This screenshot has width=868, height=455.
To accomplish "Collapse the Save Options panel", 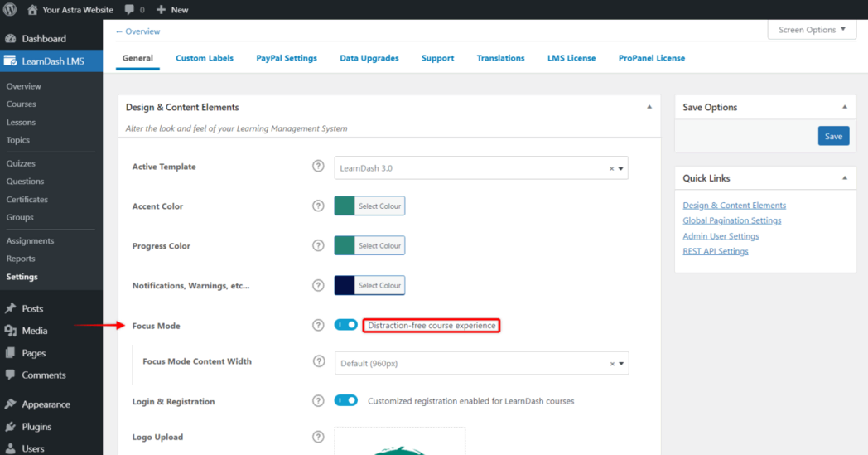I will (844, 108).
